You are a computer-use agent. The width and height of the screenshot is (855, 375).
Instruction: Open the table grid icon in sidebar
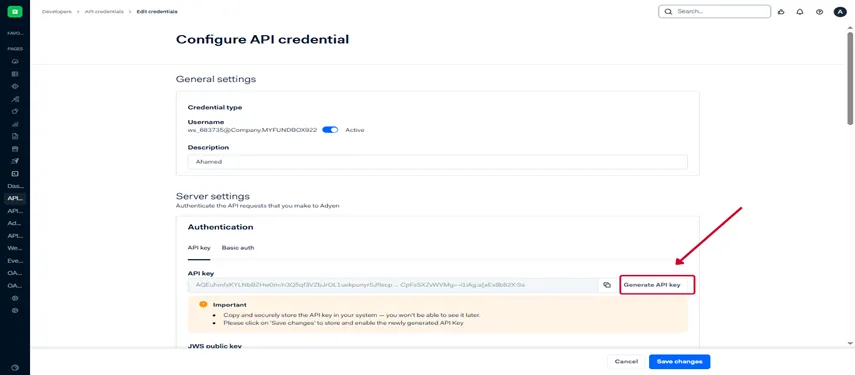point(15,74)
